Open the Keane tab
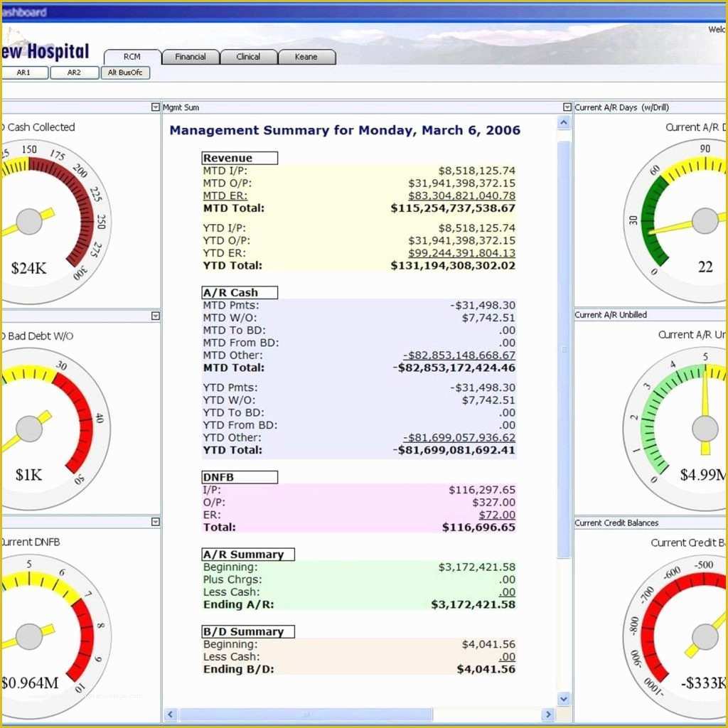Image resolution: width=728 pixels, height=728 pixels. [306, 57]
